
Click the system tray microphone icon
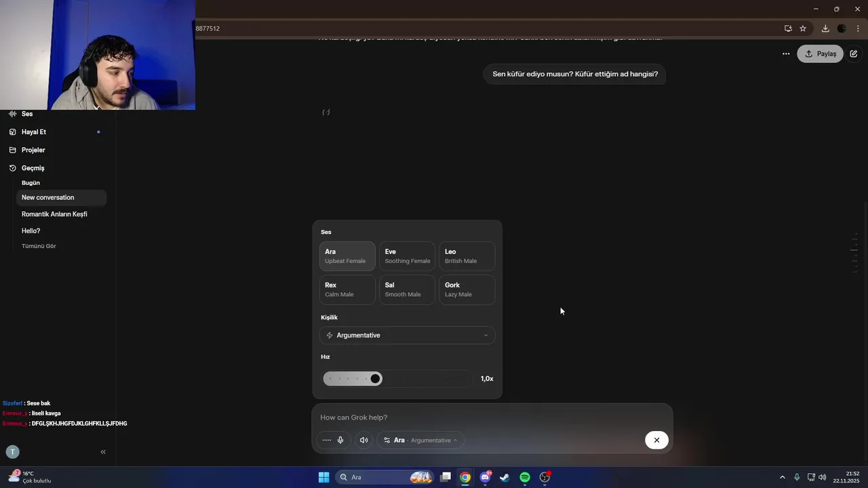[797, 477]
